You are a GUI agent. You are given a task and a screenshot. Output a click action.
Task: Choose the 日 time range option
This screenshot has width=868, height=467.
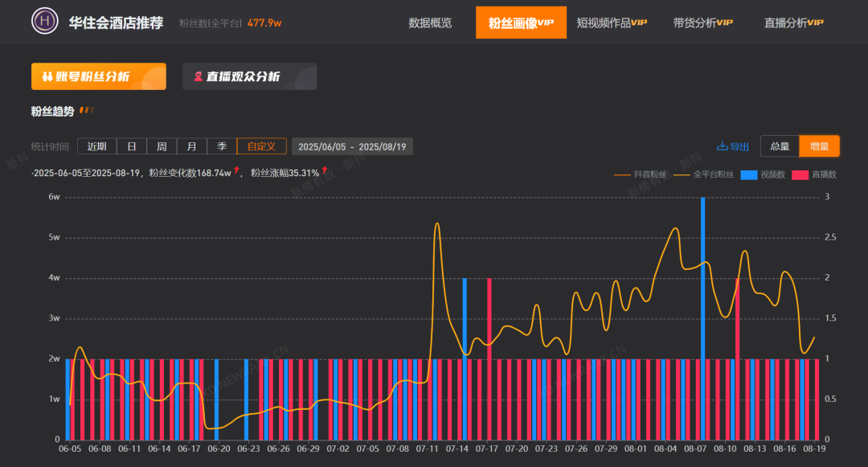[132, 146]
